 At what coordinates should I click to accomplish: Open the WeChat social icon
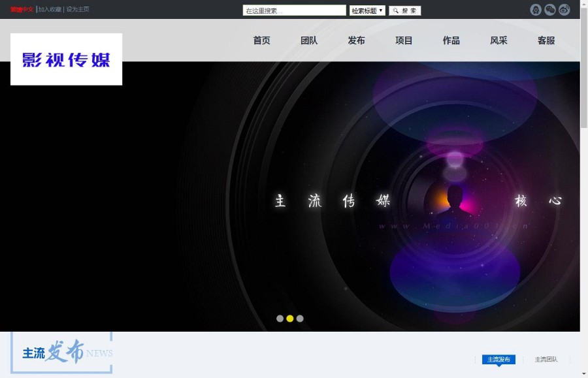(549, 10)
